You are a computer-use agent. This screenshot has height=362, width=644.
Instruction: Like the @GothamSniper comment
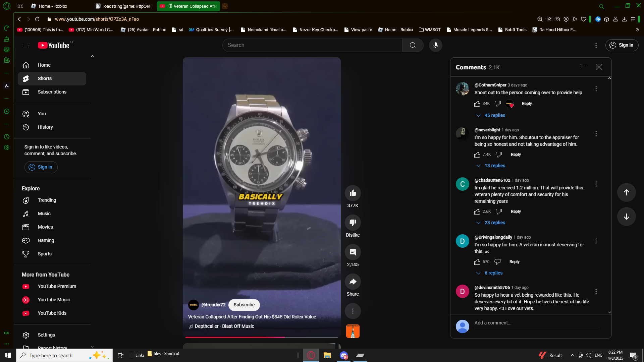[x=477, y=104]
